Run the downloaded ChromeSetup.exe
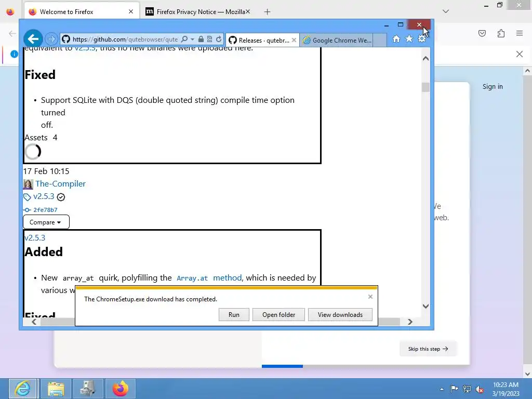This screenshot has width=532, height=399. pos(234,314)
